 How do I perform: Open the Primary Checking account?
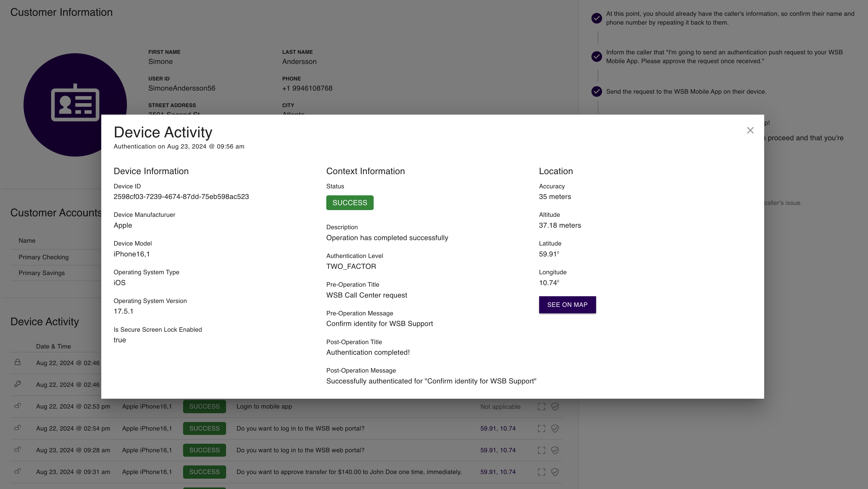[44, 257]
